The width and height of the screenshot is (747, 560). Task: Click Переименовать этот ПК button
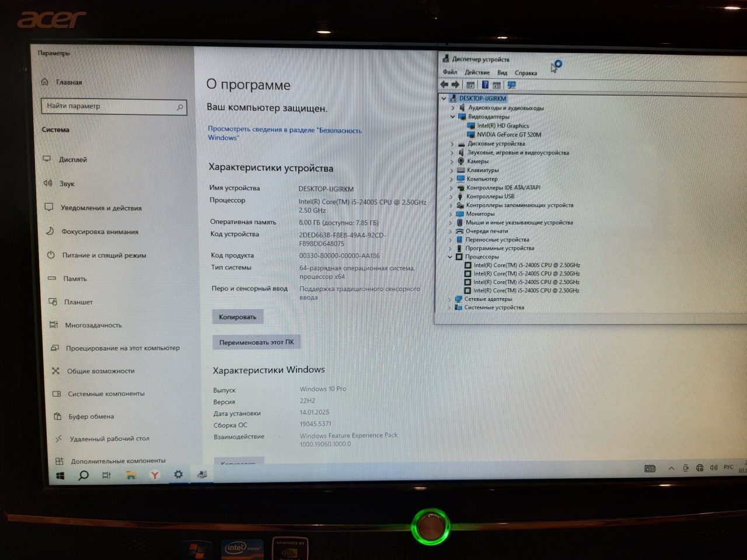click(256, 342)
